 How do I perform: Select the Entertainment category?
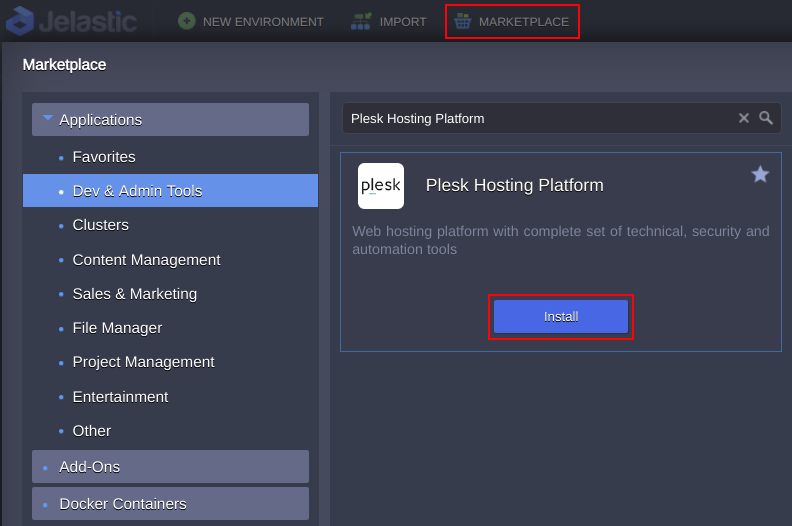[x=170, y=397]
